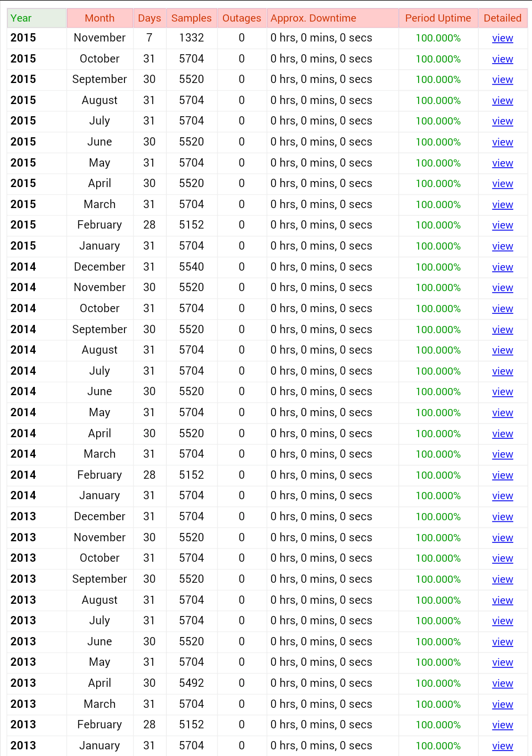The height and width of the screenshot is (756, 532).
Task: Open detailed view for April 2013
Action: pos(502,683)
